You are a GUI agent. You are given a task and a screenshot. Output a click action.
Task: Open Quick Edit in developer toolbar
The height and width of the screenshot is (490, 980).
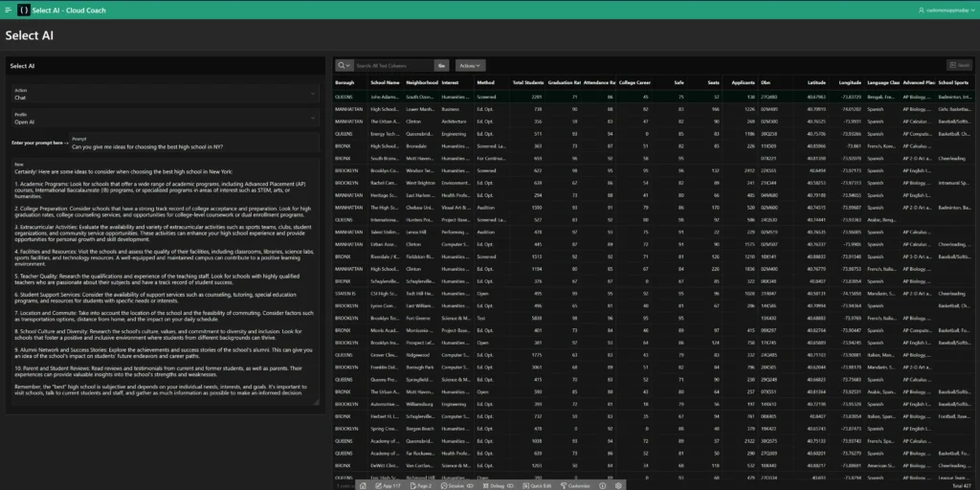click(x=538, y=485)
